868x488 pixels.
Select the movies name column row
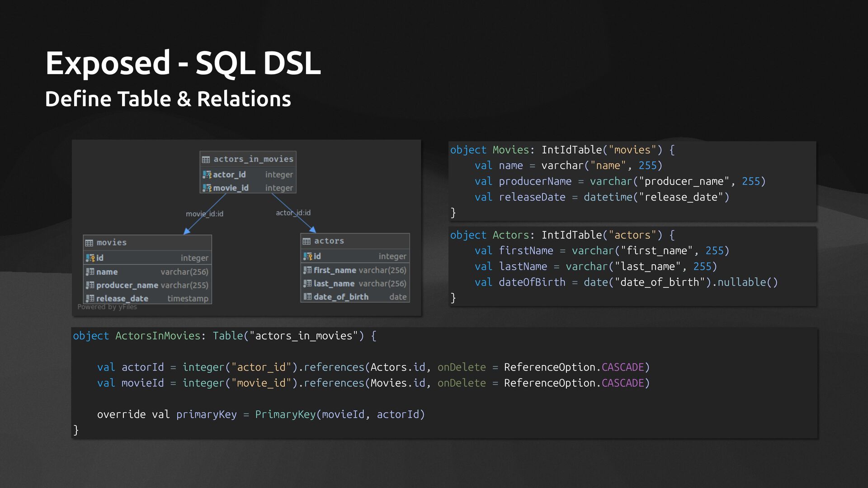click(147, 272)
